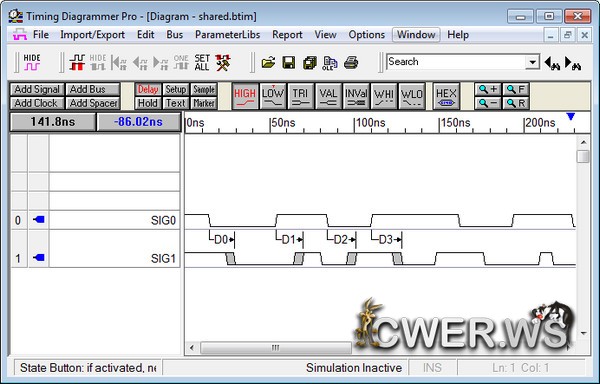This screenshot has width=600, height=384.
Task: Click the horizontal scrollbar thumb
Action: point(276,348)
